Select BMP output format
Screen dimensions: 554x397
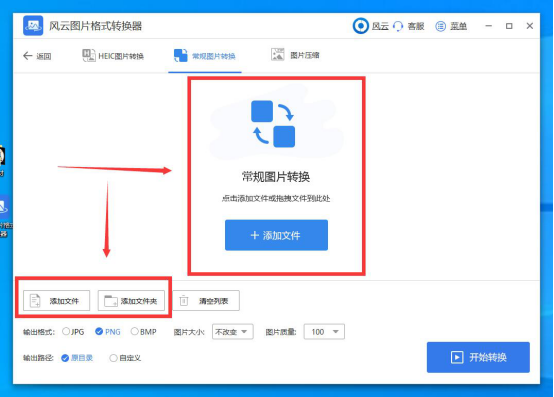[x=143, y=332]
